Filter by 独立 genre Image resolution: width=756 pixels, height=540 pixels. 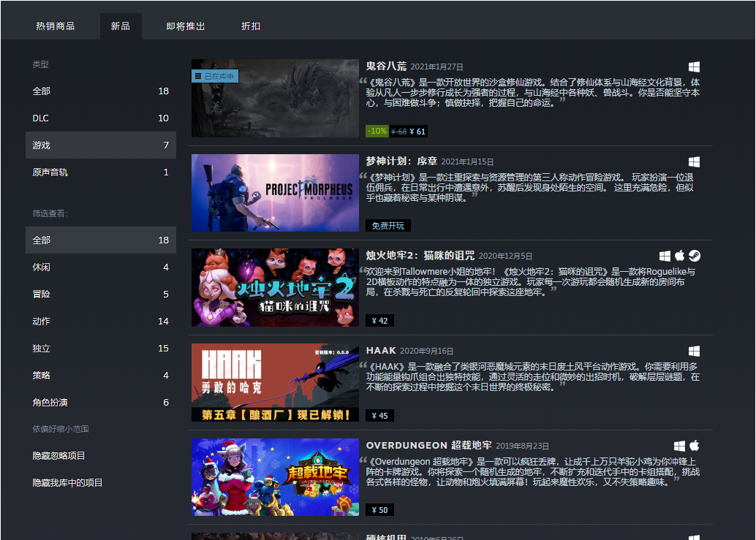101,348
